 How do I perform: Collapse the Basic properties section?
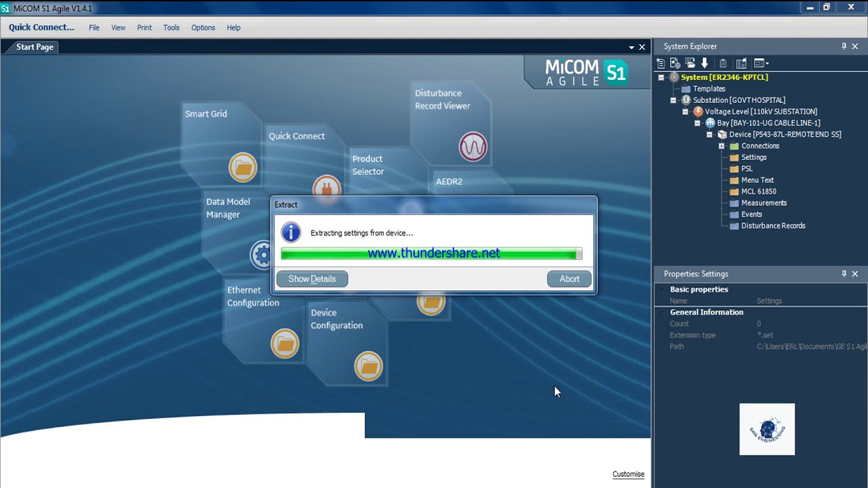[x=662, y=289]
